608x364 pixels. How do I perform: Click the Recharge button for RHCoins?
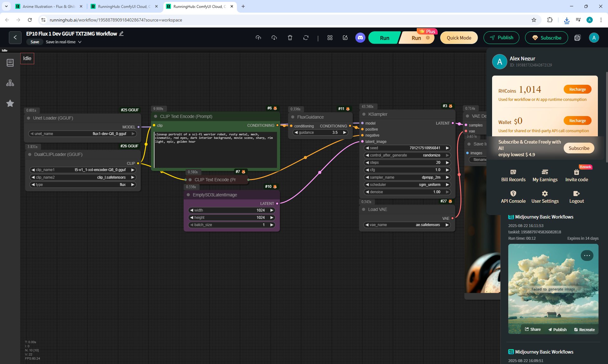[x=577, y=89]
